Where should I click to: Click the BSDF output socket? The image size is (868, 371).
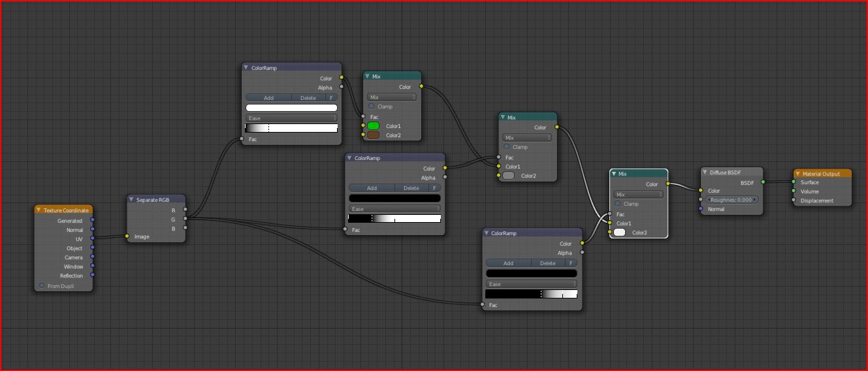(x=763, y=182)
